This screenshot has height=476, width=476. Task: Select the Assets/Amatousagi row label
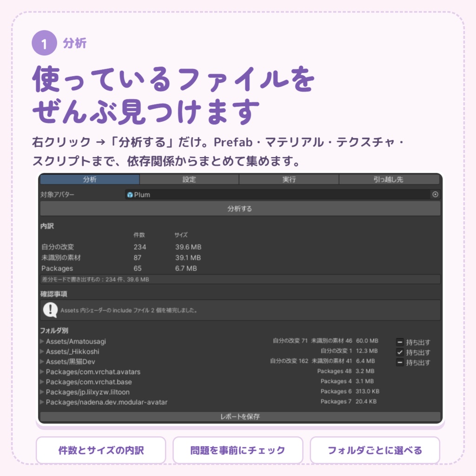click(x=76, y=342)
